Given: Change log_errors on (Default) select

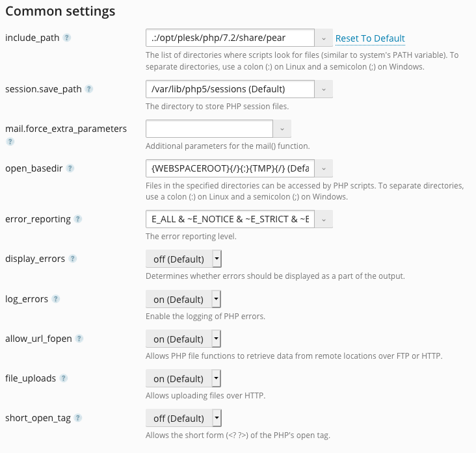Looking at the screenshot, I should click(183, 299).
